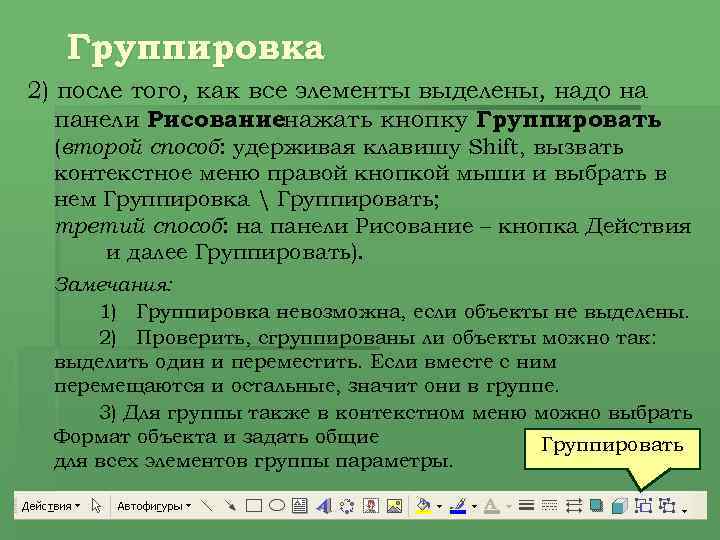Click the Группировать yellow callout
The height and width of the screenshot is (540, 720).
[x=612, y=449]
